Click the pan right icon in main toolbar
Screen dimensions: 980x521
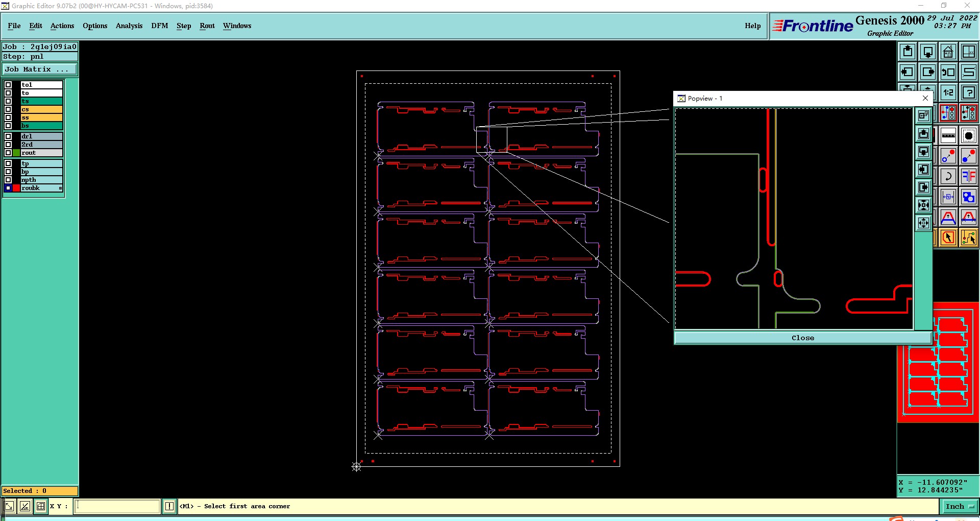pos(928,72)
